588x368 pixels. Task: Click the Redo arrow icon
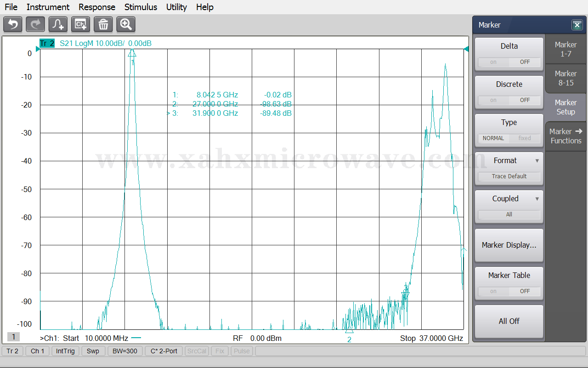click(x=35, y=24)
